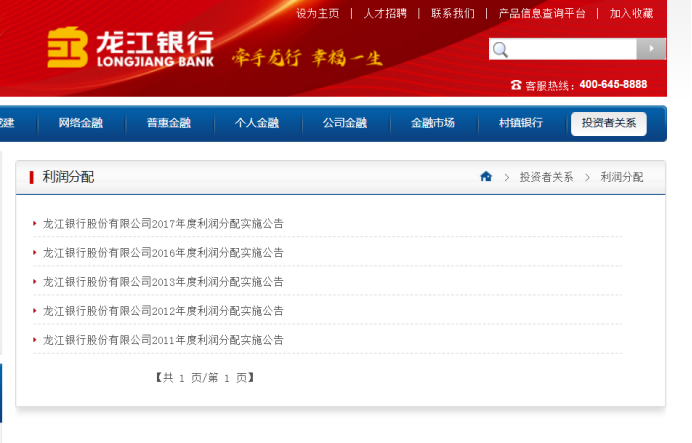Click the 利润分配 section heading
692x443 pixels.
coord(68,177)
